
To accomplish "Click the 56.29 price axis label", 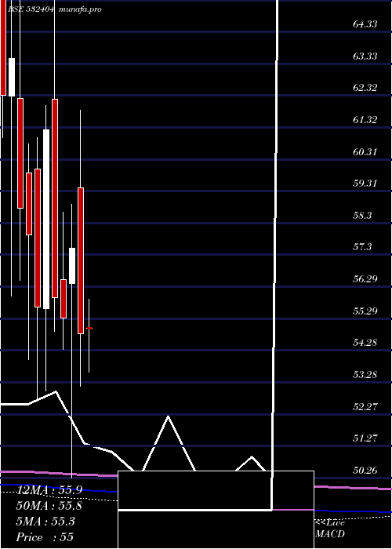I will click(x=365, y=279).
